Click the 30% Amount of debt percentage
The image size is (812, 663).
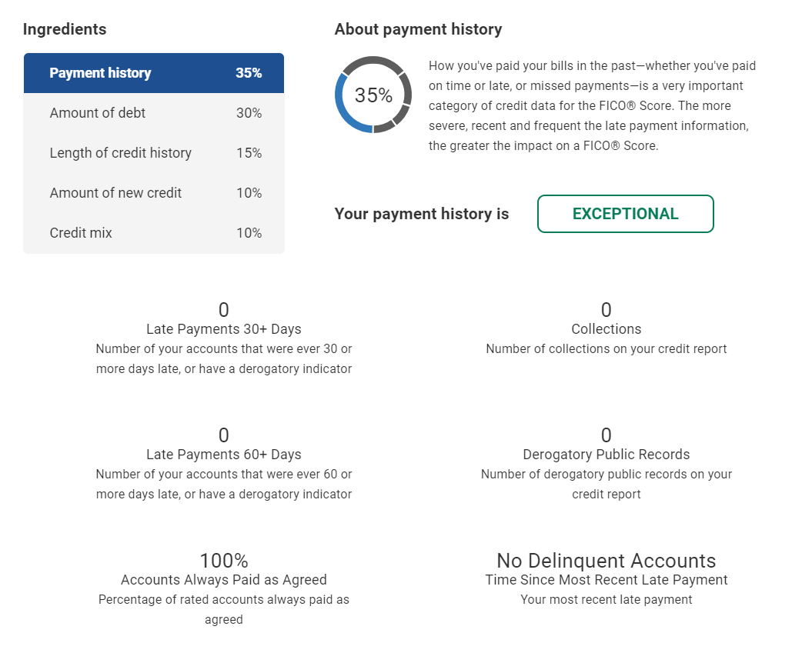coord(249,113)
